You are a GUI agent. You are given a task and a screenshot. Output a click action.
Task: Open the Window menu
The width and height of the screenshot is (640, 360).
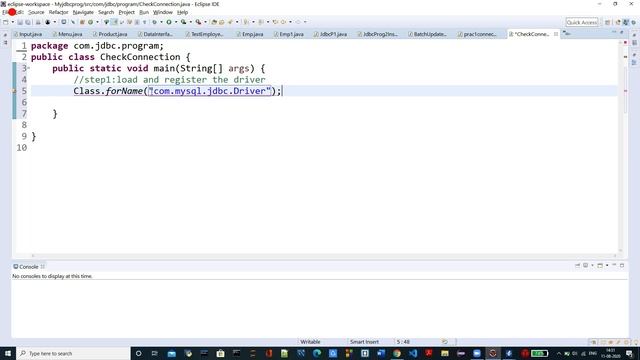pos(163,12)
